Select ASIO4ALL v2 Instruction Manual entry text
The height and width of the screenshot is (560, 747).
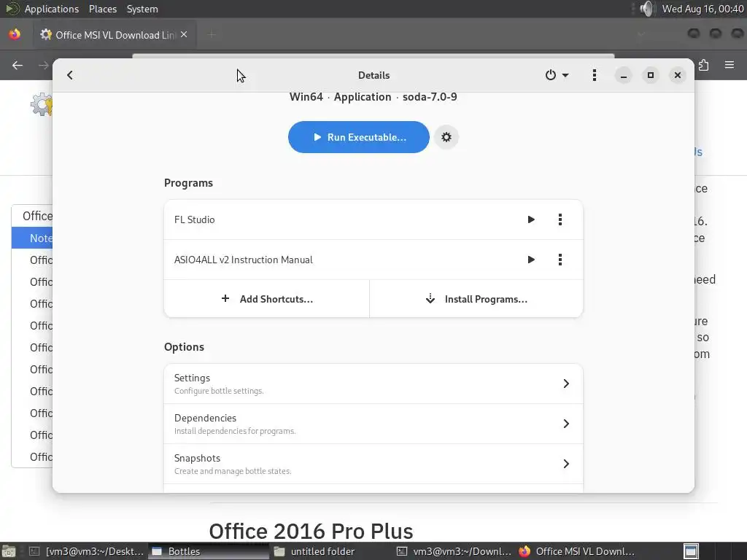244,260
